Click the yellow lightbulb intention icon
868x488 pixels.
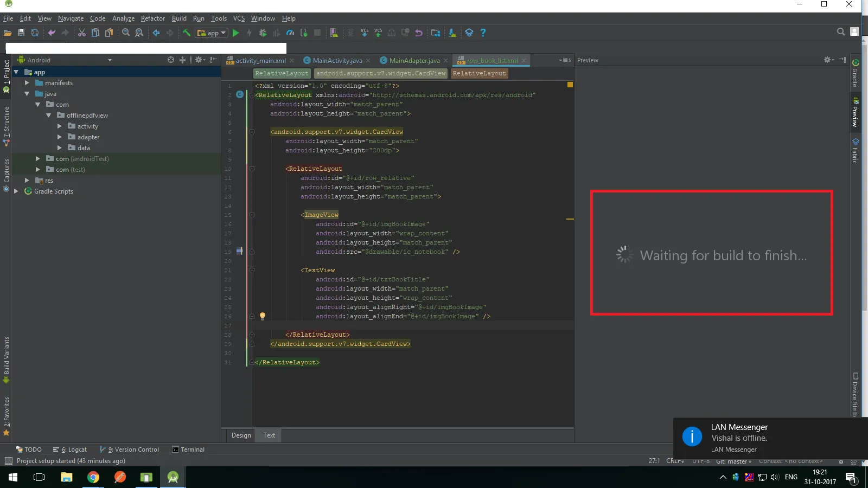[x=263, y=316]
